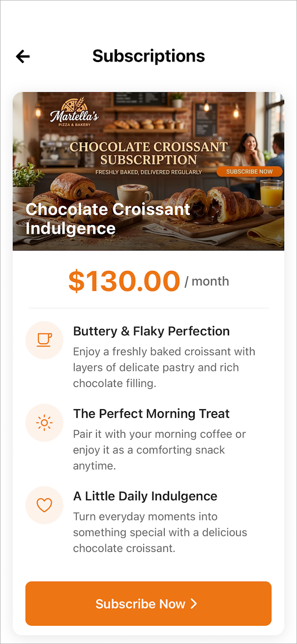Click the sun icon for Morning Treat
Image resolution: width=297 pixels, height=644 pixels.
[44, 423]
